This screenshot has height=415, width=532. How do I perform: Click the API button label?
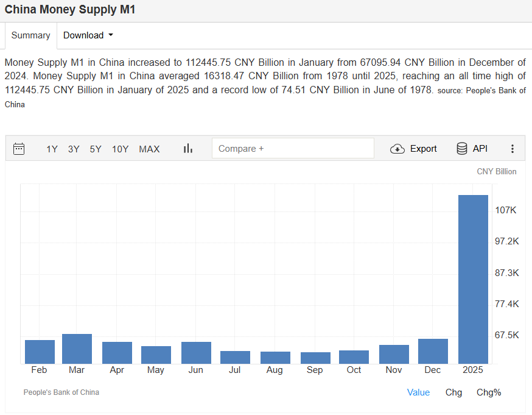pos(480,149)
